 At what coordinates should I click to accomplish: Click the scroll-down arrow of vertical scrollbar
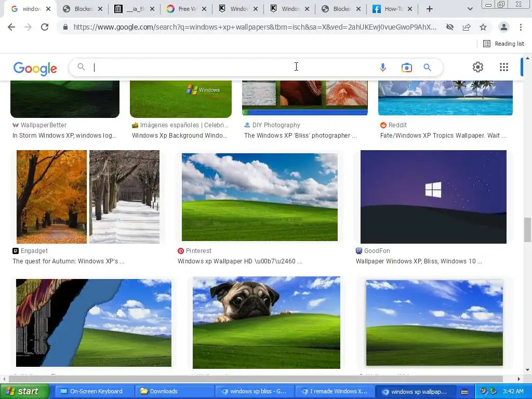527,370
